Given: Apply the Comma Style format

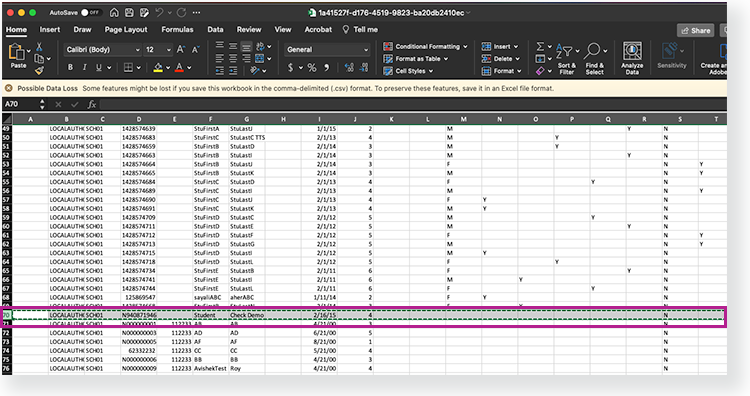Looking at the screenshot, I should 326,67.
